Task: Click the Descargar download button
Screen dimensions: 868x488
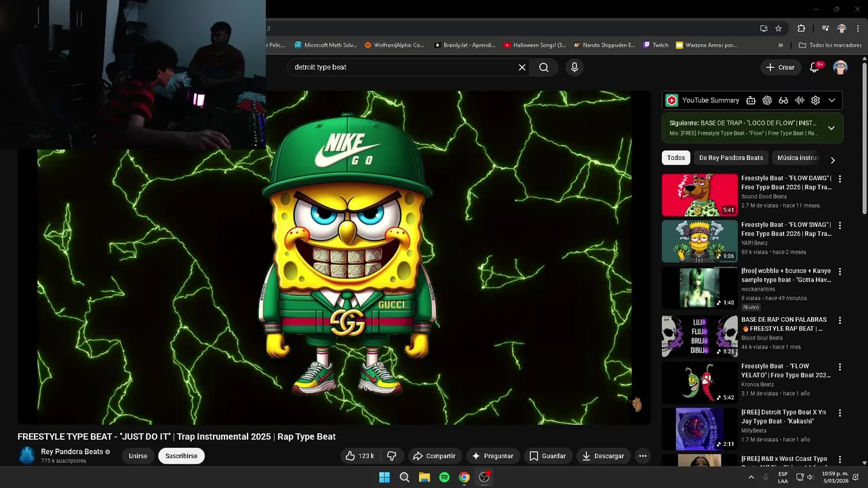Action: coord(603,456)
